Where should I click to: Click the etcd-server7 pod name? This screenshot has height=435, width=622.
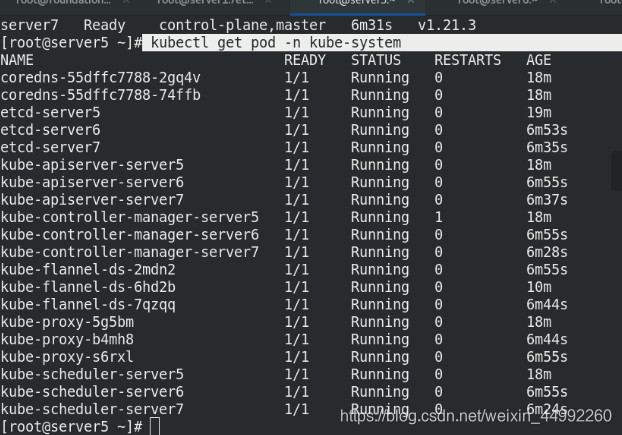pyautogui.click(x=50, y=147)
